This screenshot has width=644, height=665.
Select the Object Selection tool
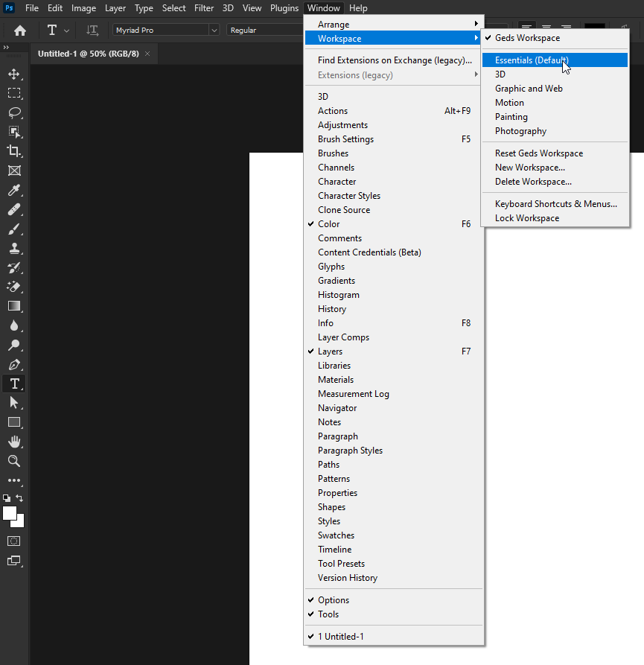[x=14, y=132]
